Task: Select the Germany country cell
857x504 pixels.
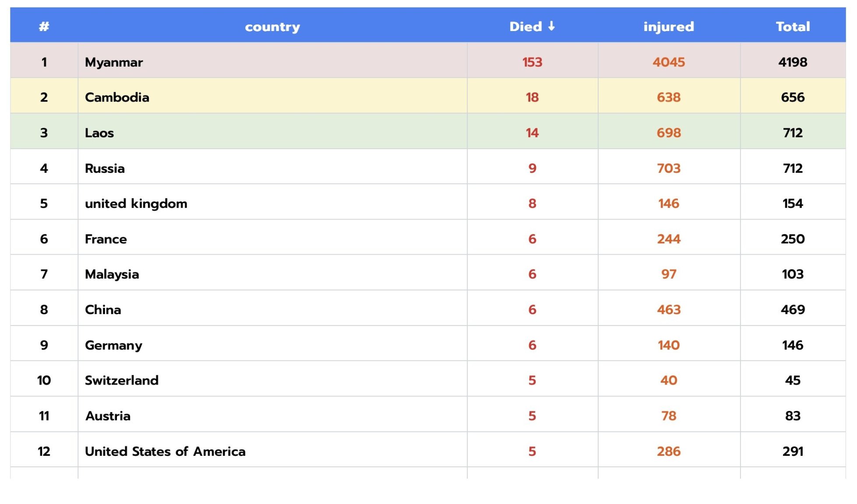Action: tap(272, 344)
